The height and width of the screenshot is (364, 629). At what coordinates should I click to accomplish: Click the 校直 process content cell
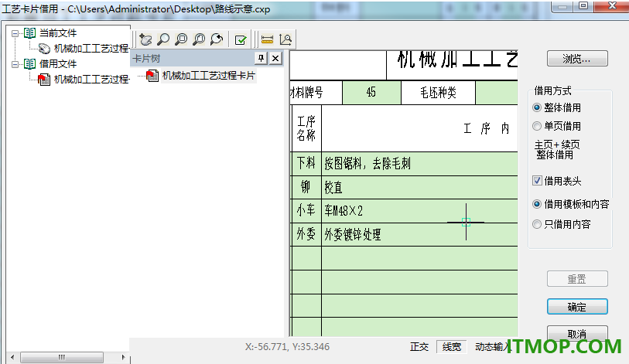coord(419,187)
